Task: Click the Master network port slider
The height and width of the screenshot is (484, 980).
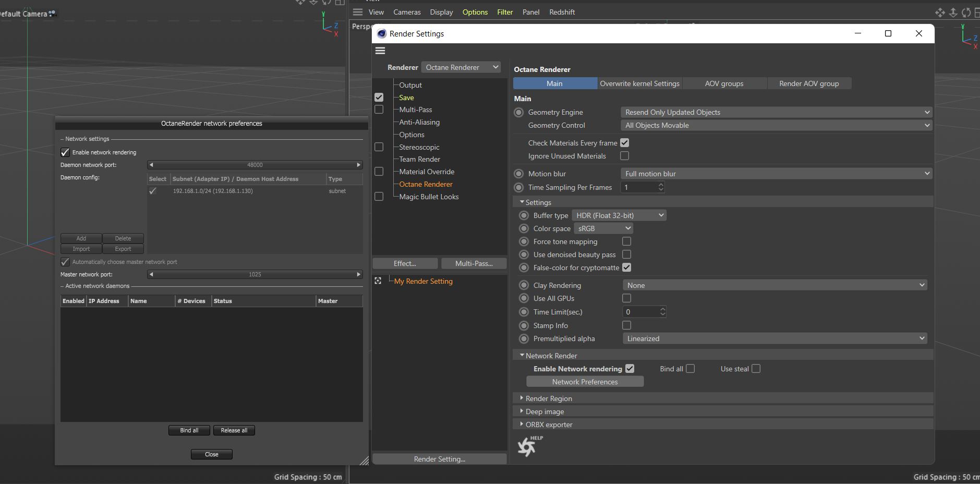Action: tap(255, 274)
